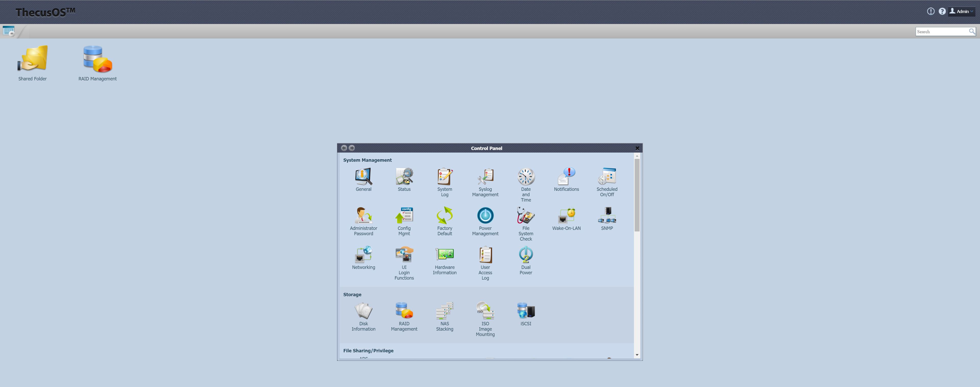Click the scrollbar down arrow in Control Panel

tap(637, 355)
